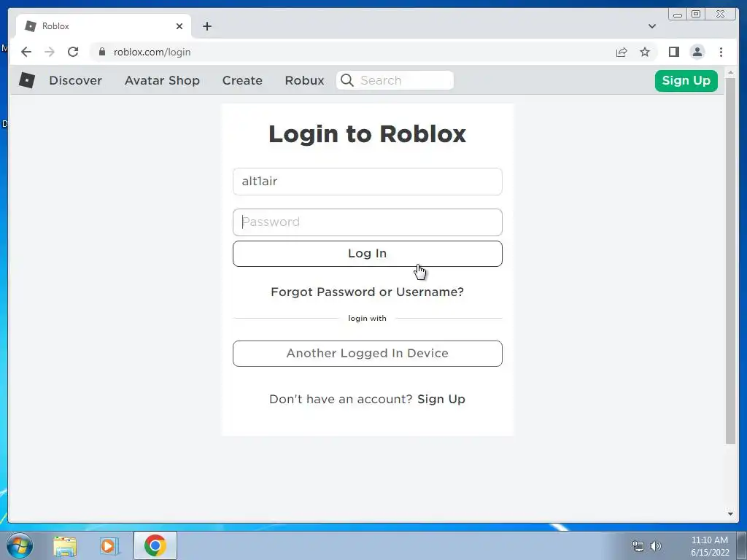Open File Explorer from taskbar

click(65, 546)
